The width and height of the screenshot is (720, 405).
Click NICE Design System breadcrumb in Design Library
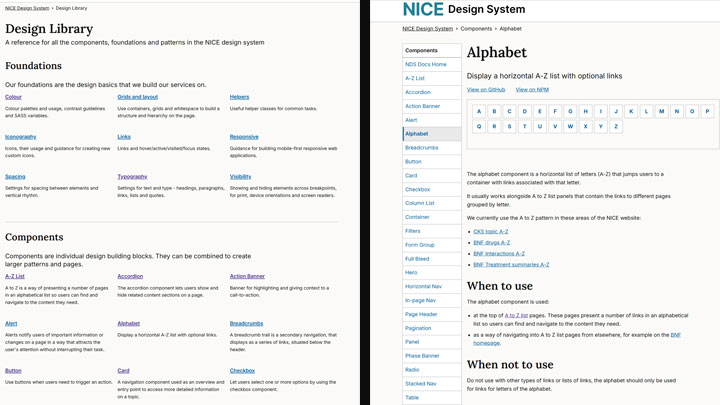27,8
